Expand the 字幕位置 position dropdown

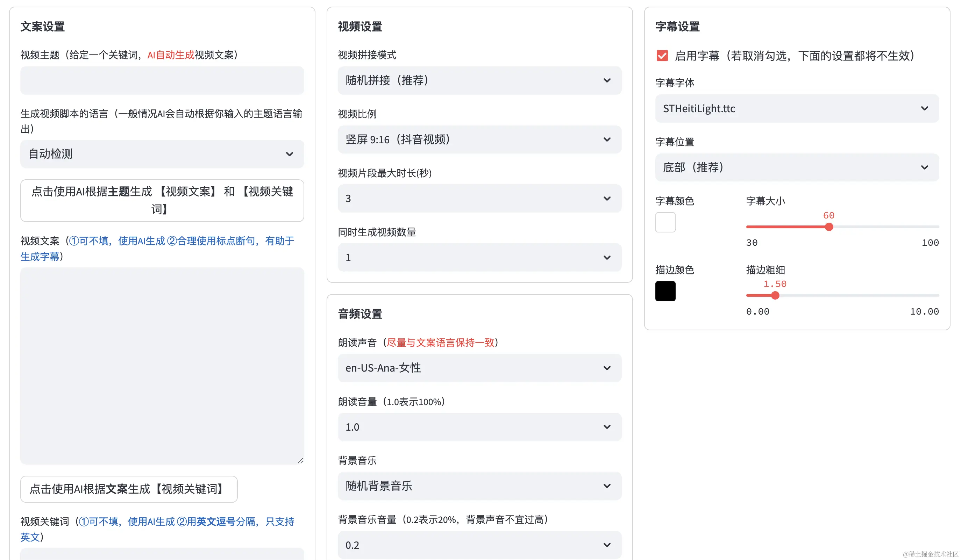[x=797, y=167]
